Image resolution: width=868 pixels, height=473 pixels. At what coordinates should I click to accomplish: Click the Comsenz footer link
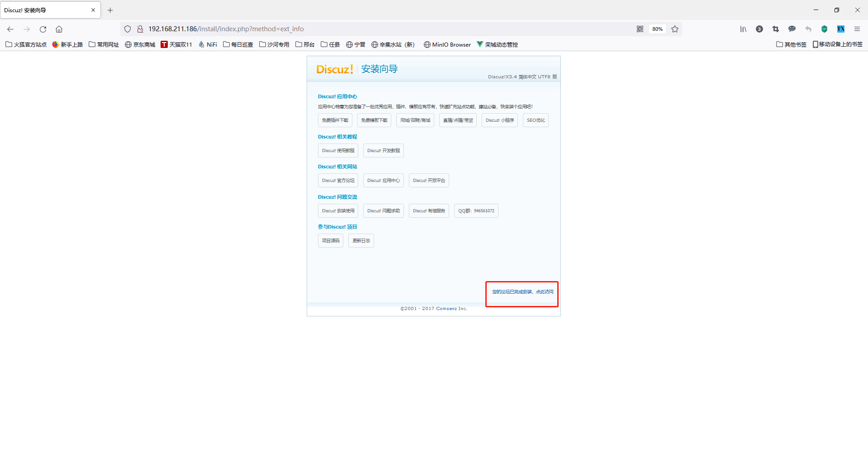446,309
